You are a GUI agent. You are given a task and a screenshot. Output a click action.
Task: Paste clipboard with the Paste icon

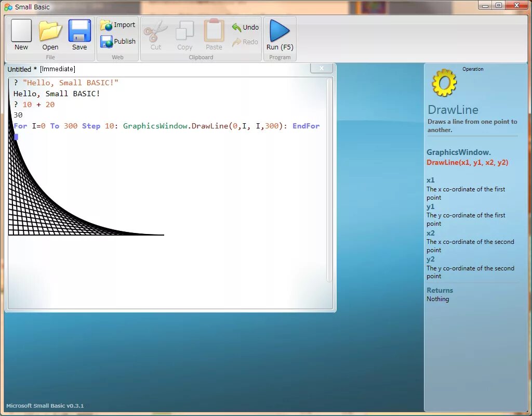click(x=214, y=35)
